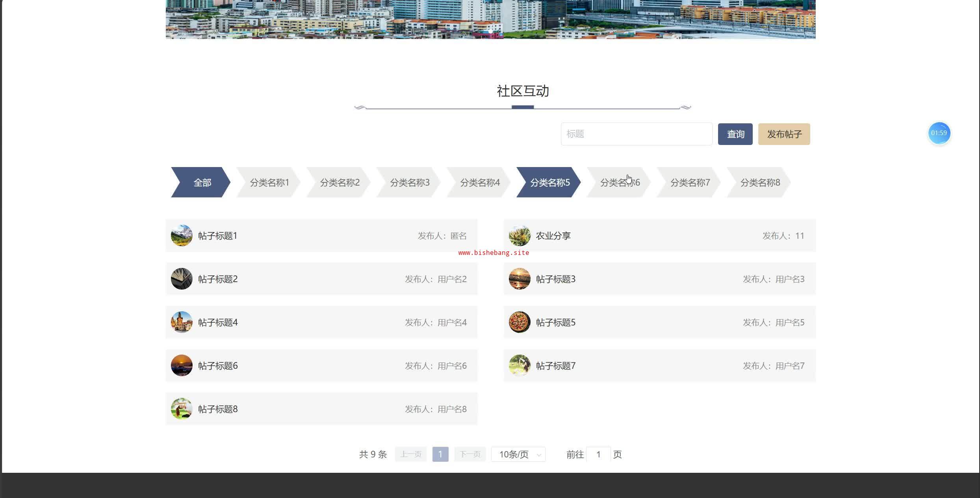Click the 前往 page number input box
Image resolution: width=980 pixels, height=498 pixels.
click(598, 454)
